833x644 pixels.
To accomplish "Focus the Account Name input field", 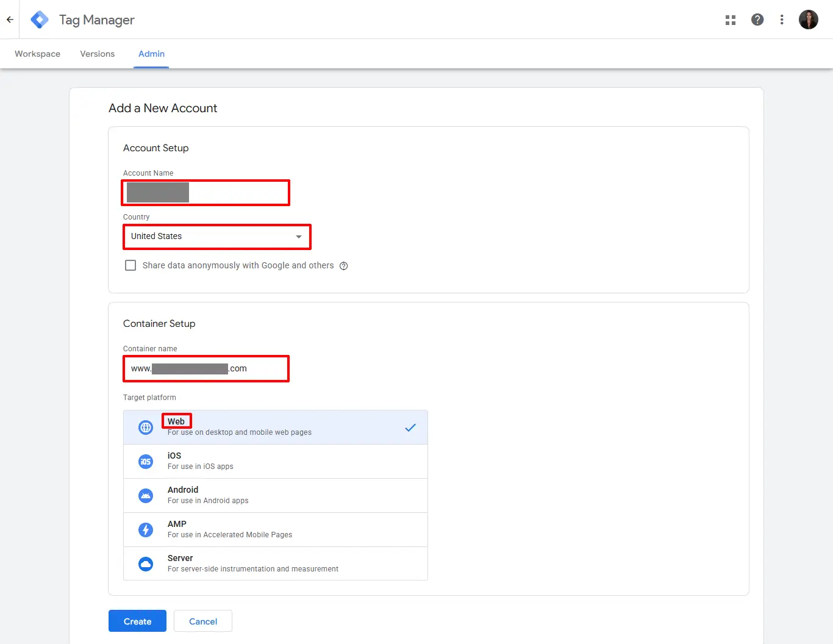I will 206,193.
